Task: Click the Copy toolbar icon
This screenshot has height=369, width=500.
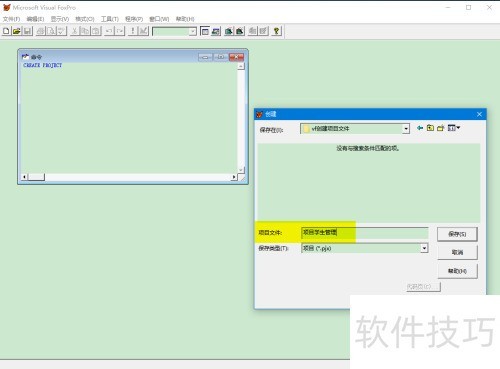Action: (85, 31)
